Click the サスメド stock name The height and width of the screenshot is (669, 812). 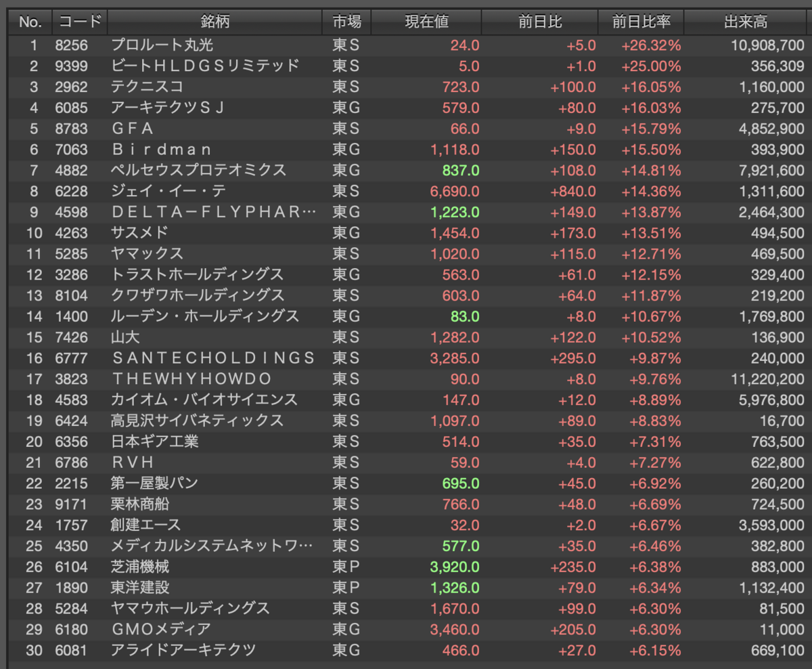139,233
